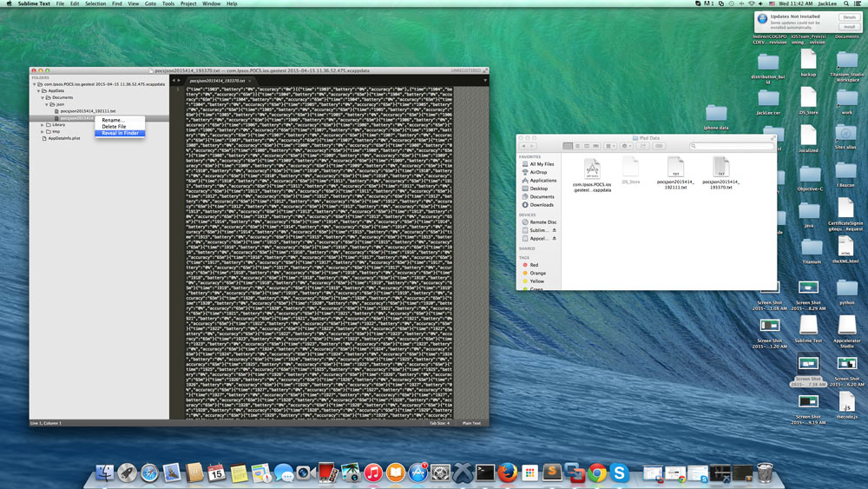Eject the Appcel… volume in Finder

point(554,239)
